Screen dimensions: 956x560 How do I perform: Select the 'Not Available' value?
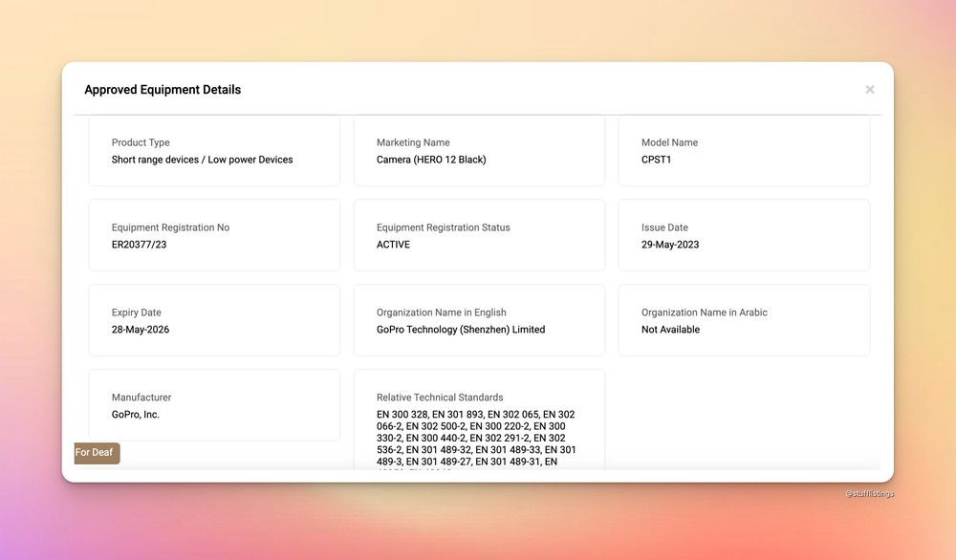[x=671, y=330]
